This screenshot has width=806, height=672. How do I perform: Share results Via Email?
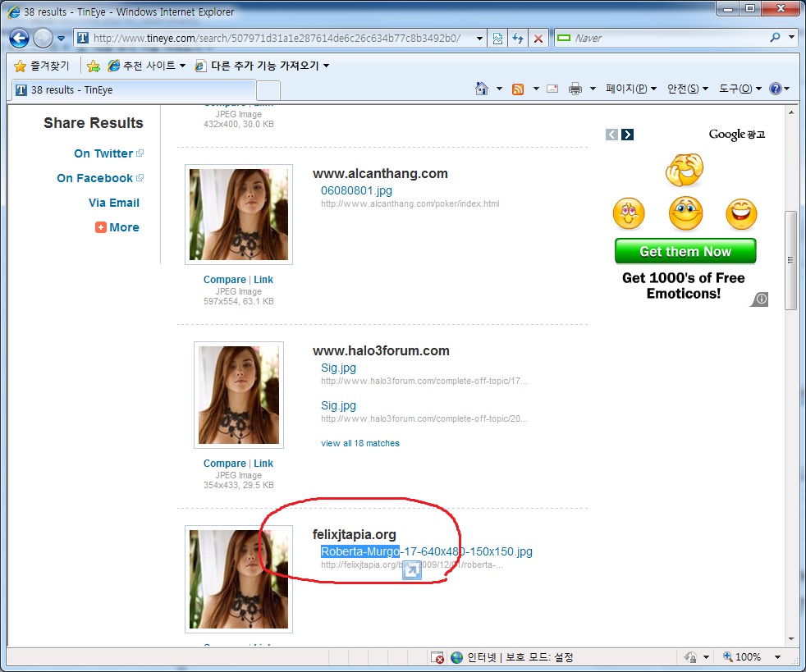(113, 203)
